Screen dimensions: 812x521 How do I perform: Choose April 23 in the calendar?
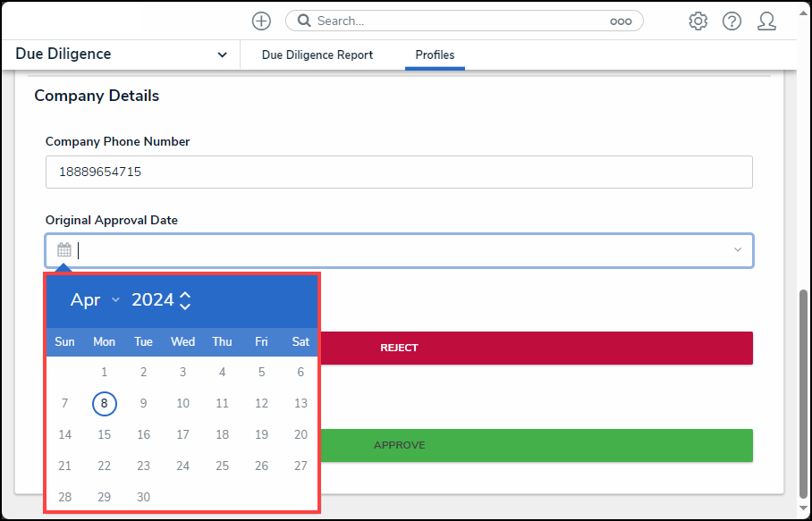coord(143,466)
